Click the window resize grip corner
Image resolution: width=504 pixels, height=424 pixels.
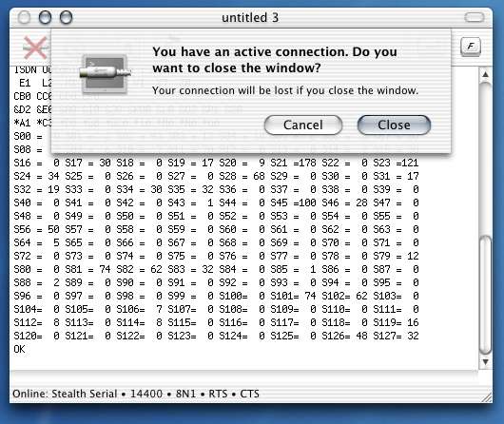(x=487, y=397)
